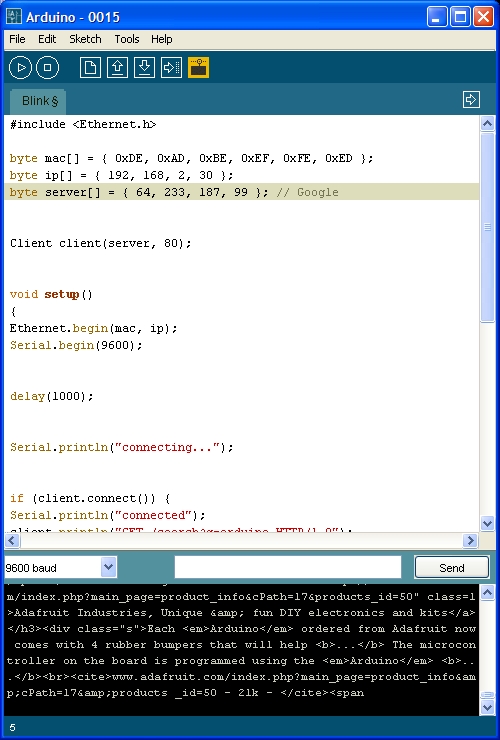
Task: Create a new sketch with New icon
Action: coord(90,67)
